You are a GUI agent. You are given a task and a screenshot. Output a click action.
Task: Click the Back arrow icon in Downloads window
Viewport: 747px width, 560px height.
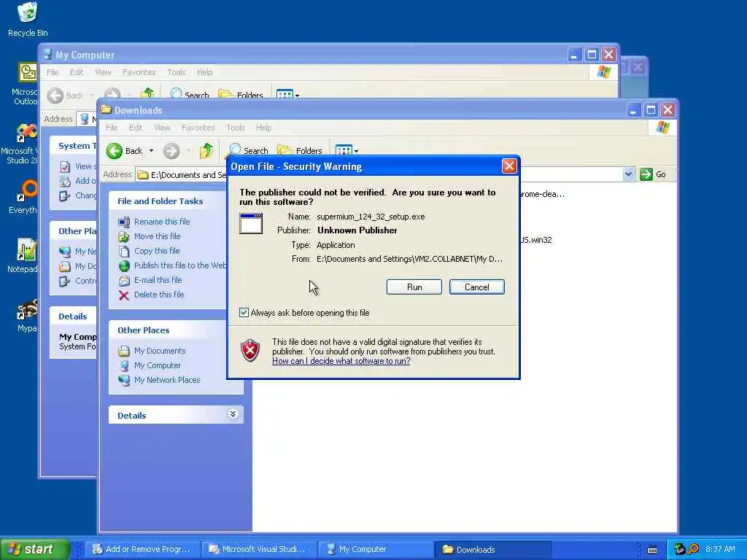click(115, 151)
